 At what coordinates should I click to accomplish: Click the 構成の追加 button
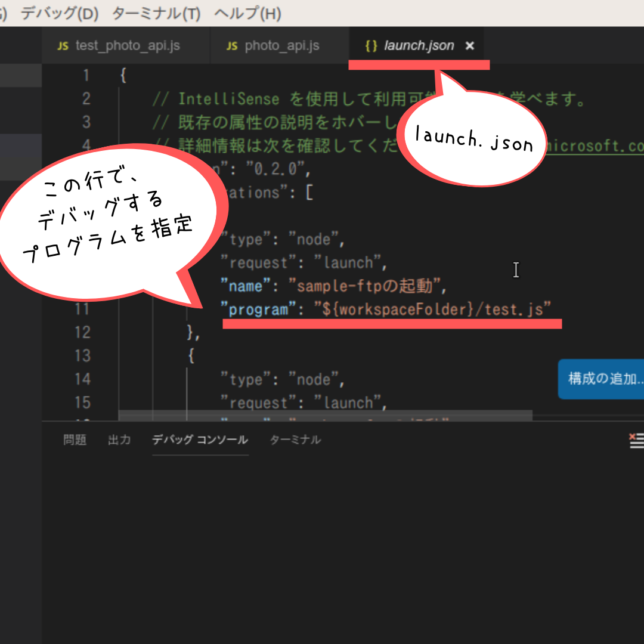pyautogui.click(x=601, y=379)
